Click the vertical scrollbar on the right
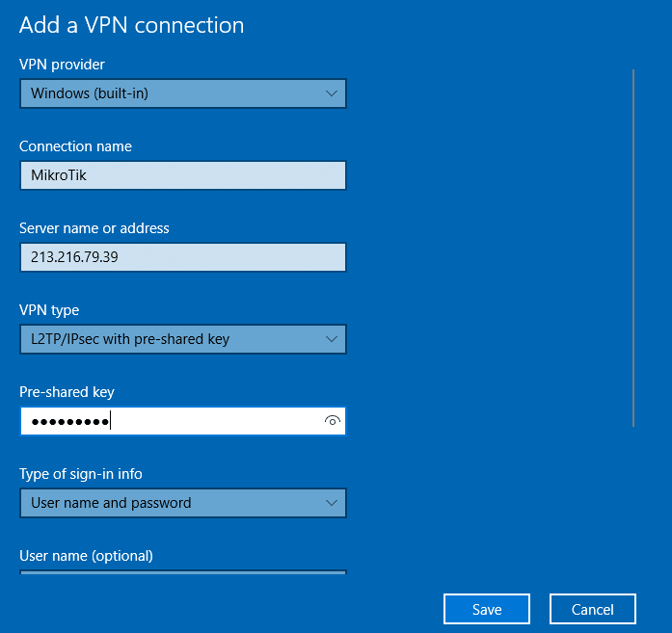The image size is (672, 633). (633, 248)
